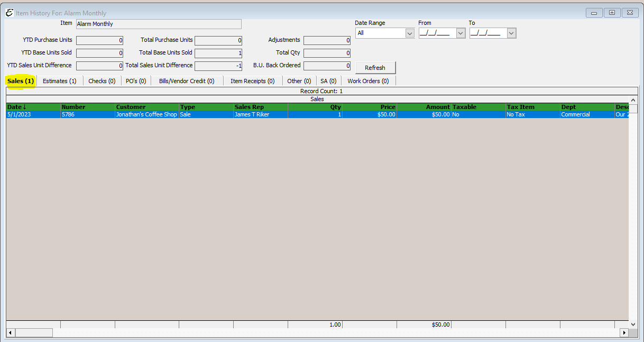Screen dimensions: 644x342
Task: Click the horizontal scrollbar right arrow
Action: tap(624, 332)
